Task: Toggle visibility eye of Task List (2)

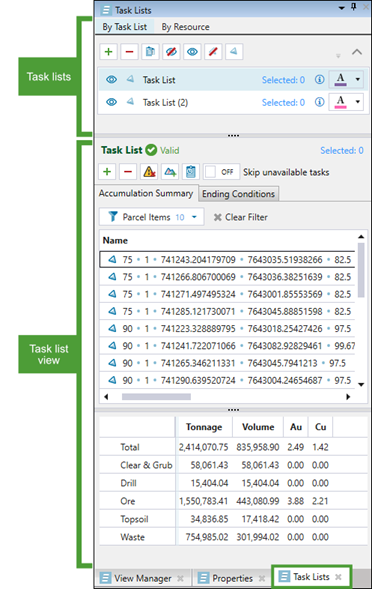Action: (x=111, y=102)
